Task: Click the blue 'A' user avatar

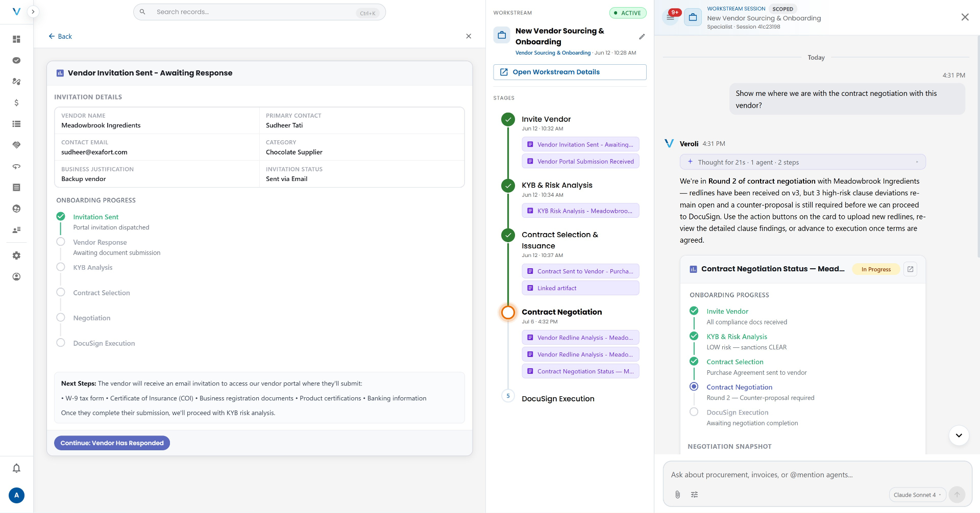Action: 16,495
